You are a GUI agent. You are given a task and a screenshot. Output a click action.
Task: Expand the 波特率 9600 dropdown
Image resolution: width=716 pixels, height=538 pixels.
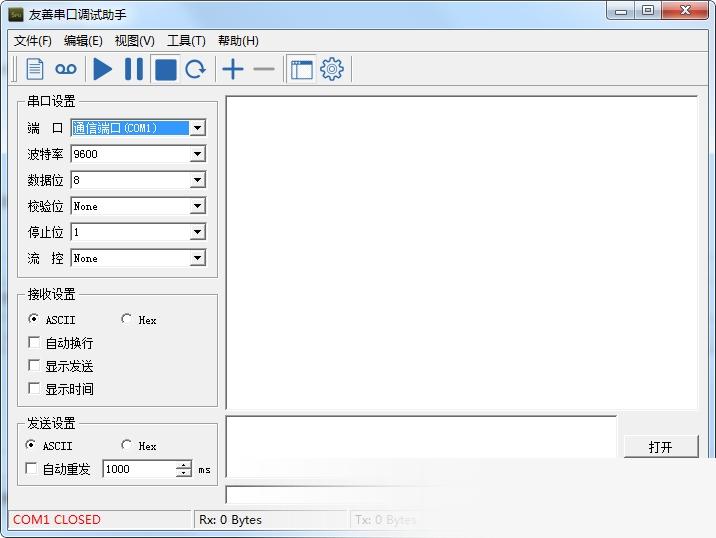197,154
